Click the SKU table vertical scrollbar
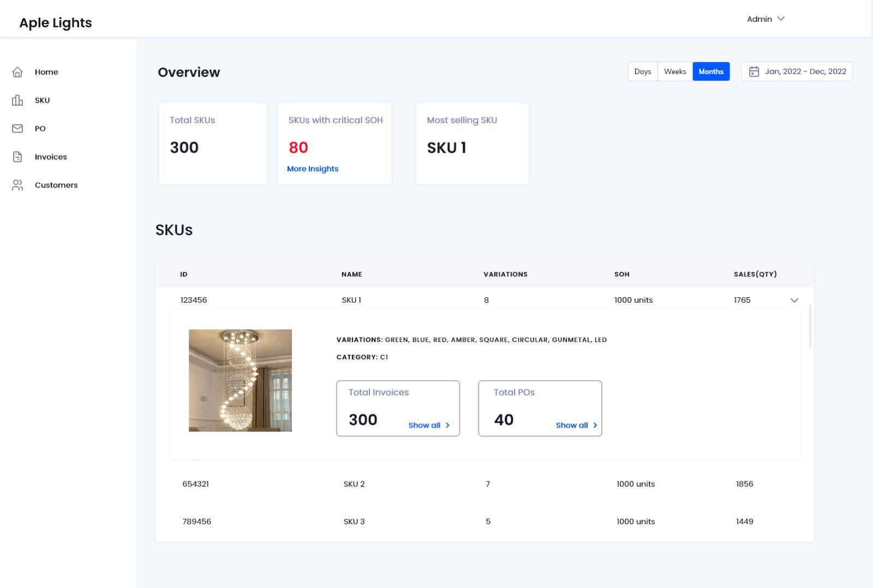The width and height of the screenshot is (873, 588). pos(810,326)
